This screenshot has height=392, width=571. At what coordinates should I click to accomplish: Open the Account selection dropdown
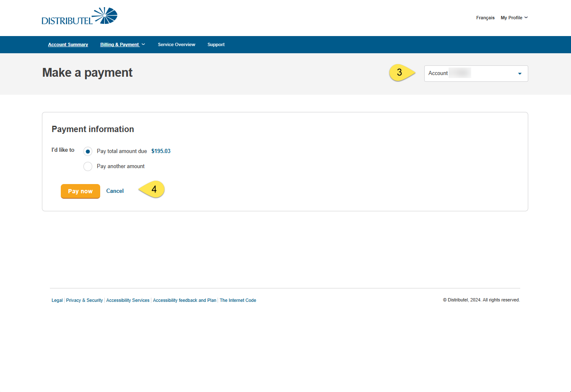[x=476, y=73]
